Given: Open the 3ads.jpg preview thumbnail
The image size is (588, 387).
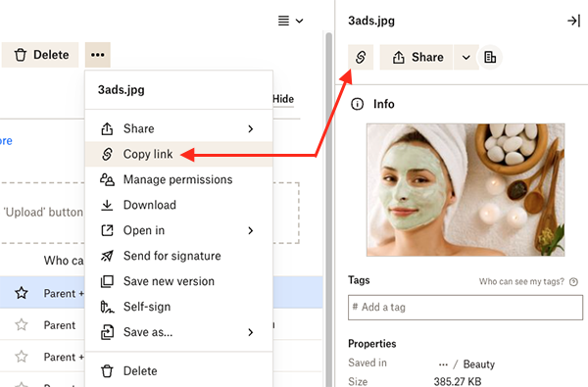Looking at the screenshot, I should tap(465, 190).
